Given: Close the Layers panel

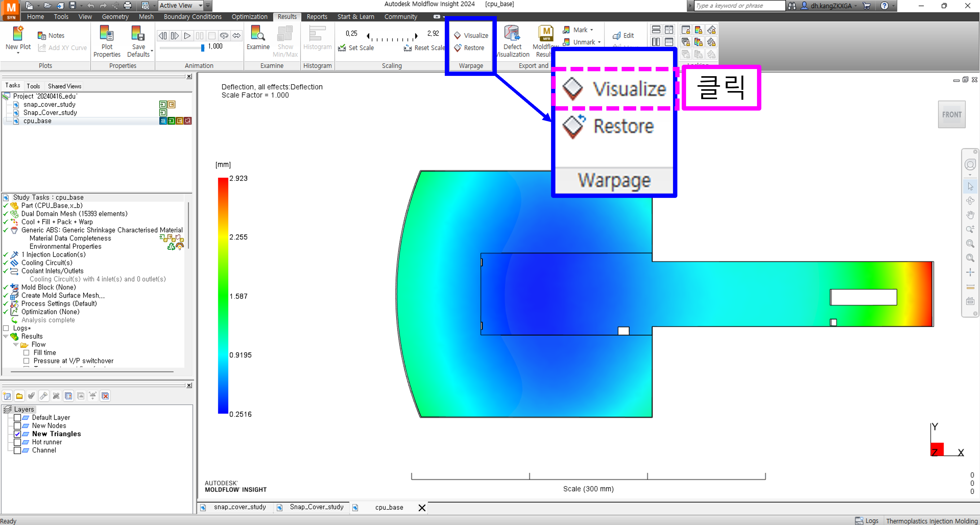Looking at the screenshot, I should tap(189, 385).
